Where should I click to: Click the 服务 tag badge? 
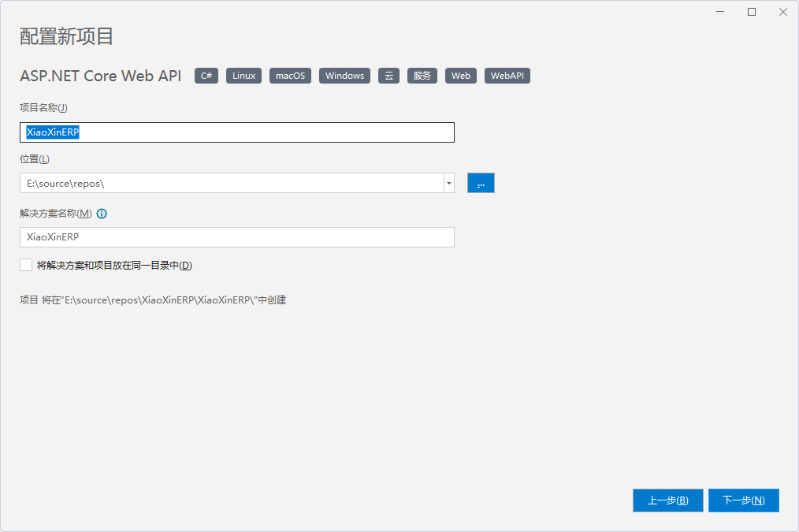(x=422, y=76)
